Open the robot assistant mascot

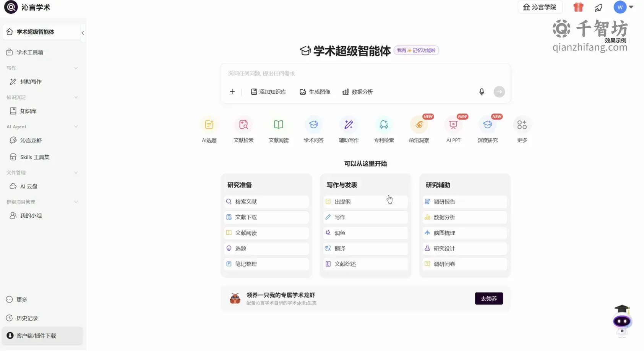(x=622, y=320)
